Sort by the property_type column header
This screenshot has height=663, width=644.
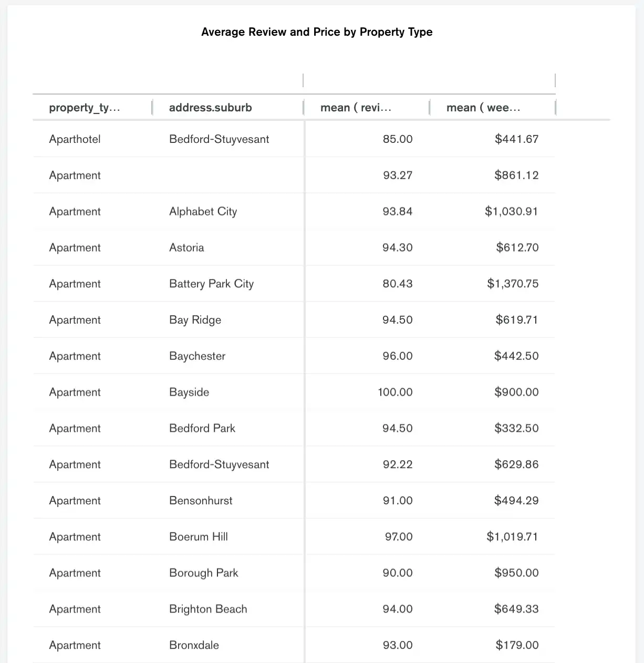[85, 108]
